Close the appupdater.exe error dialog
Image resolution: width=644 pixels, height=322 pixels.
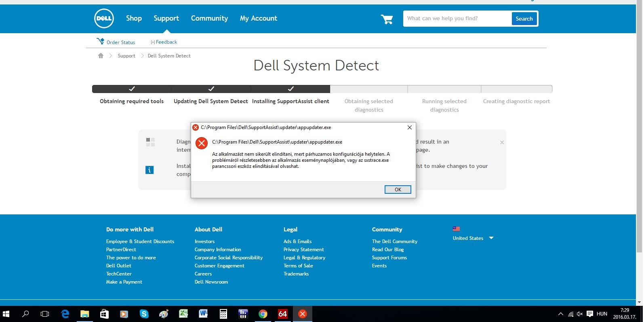[409, 127]
